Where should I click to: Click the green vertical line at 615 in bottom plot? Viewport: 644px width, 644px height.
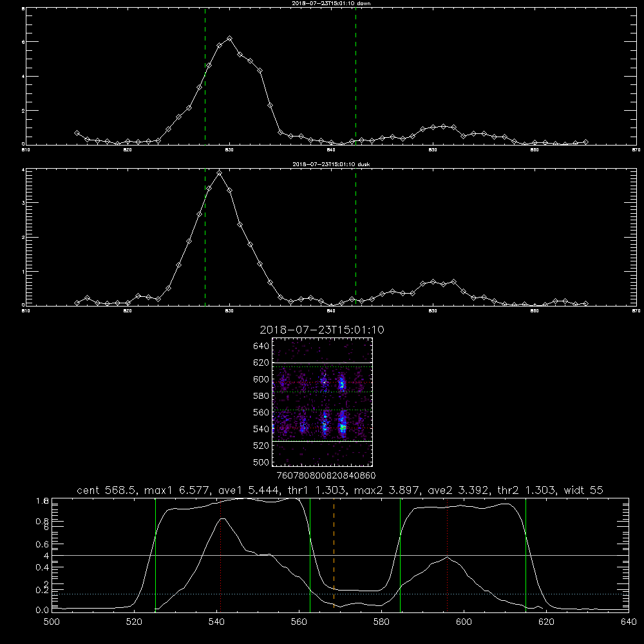coord(526,554)
